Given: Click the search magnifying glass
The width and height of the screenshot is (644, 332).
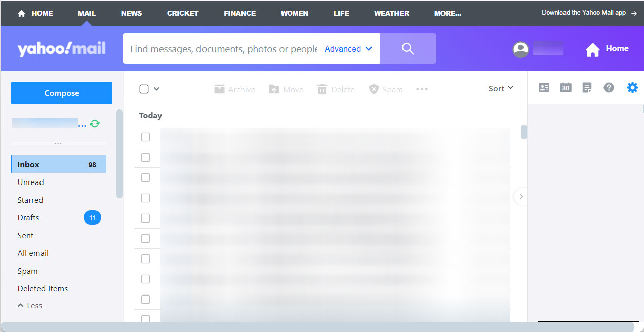Looking at the screenshot, I should [408, 48].
